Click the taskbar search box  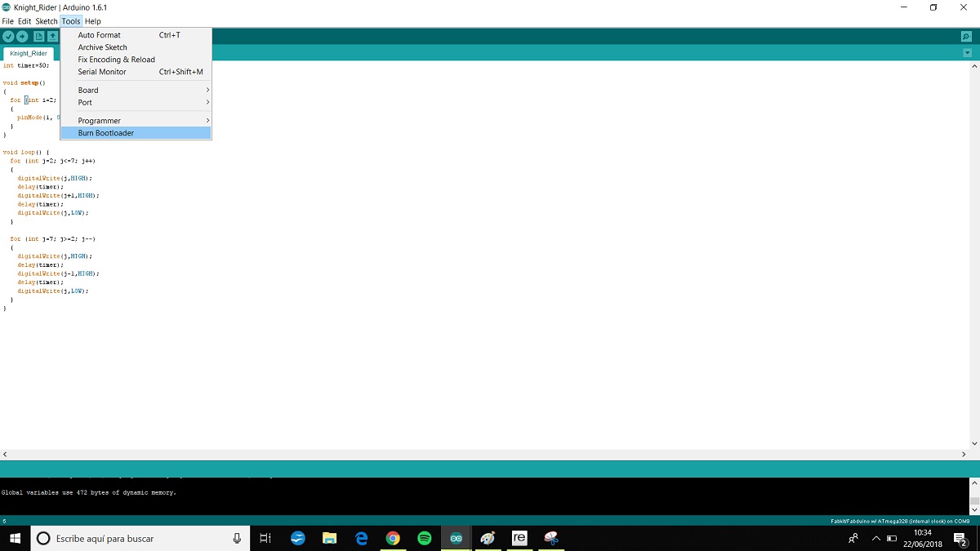coord(140,538)
